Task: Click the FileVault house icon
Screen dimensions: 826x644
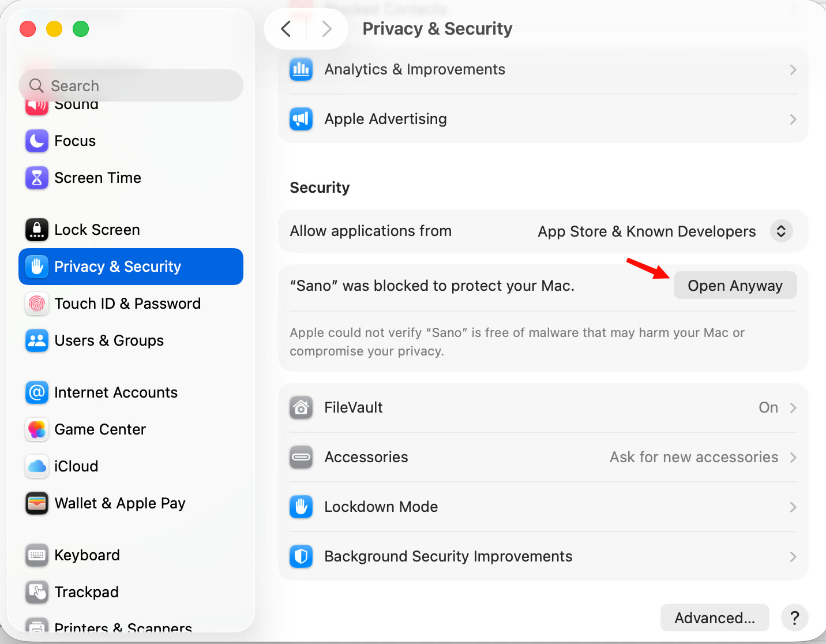Action: pos(301,407)
